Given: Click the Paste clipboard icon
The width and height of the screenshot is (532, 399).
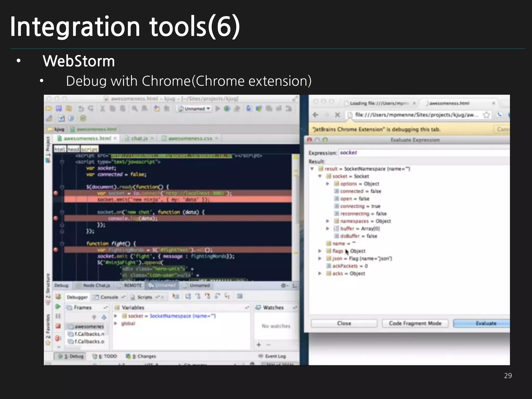Looking at the screenshot, I should pos(122,108).
